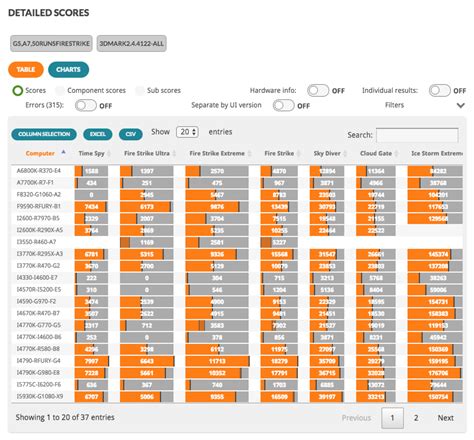474x440 pixels.
Task: Click the I3770K-R470-G2 computer name
Action: pos(38,266)
